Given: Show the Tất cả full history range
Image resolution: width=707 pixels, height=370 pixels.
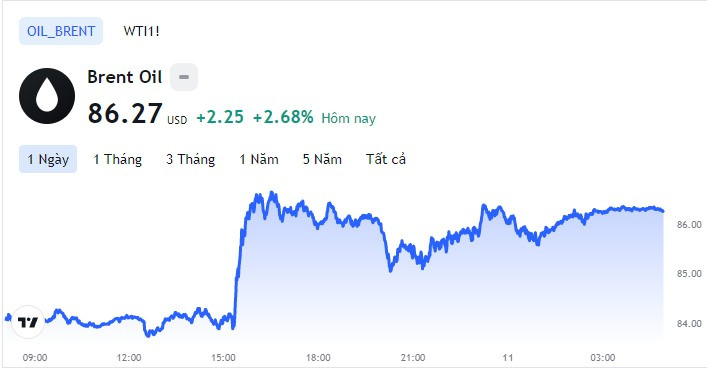Looking at the screenshot, I should click(386, 159).
